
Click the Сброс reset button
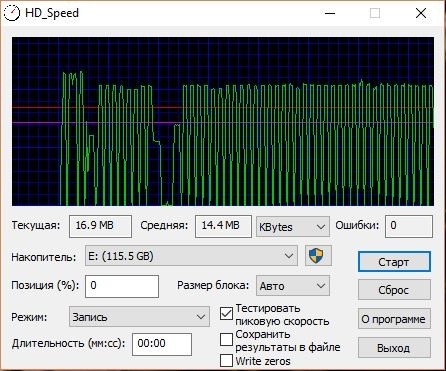click(x=394, y=290)
